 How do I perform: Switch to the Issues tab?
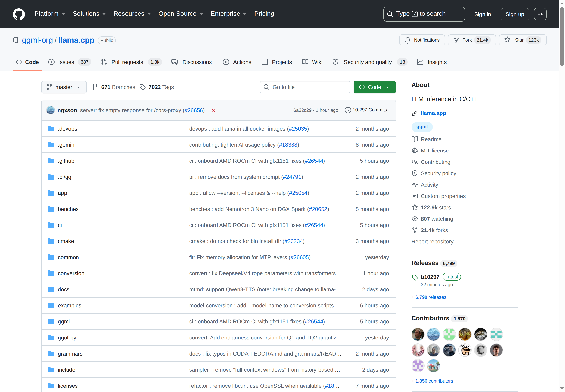(x=70, y=62)
